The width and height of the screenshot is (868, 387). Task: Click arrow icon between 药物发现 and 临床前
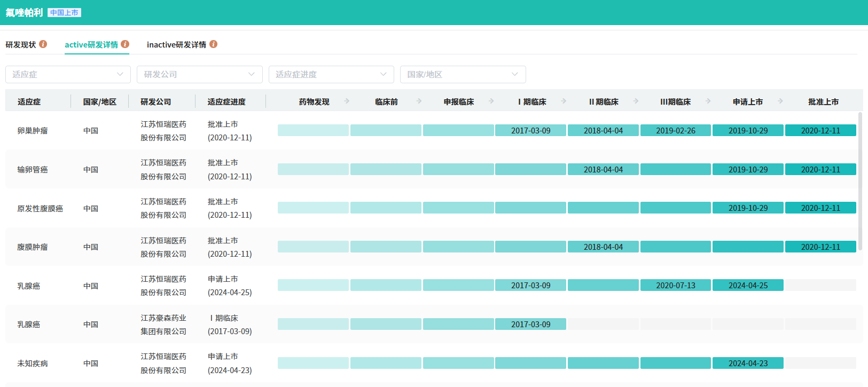(347, 101)
